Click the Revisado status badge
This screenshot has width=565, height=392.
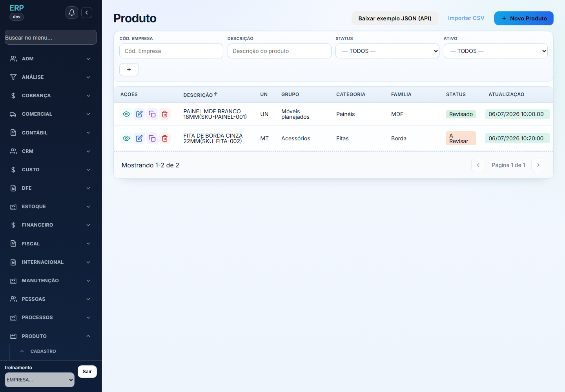coord(461,114)
